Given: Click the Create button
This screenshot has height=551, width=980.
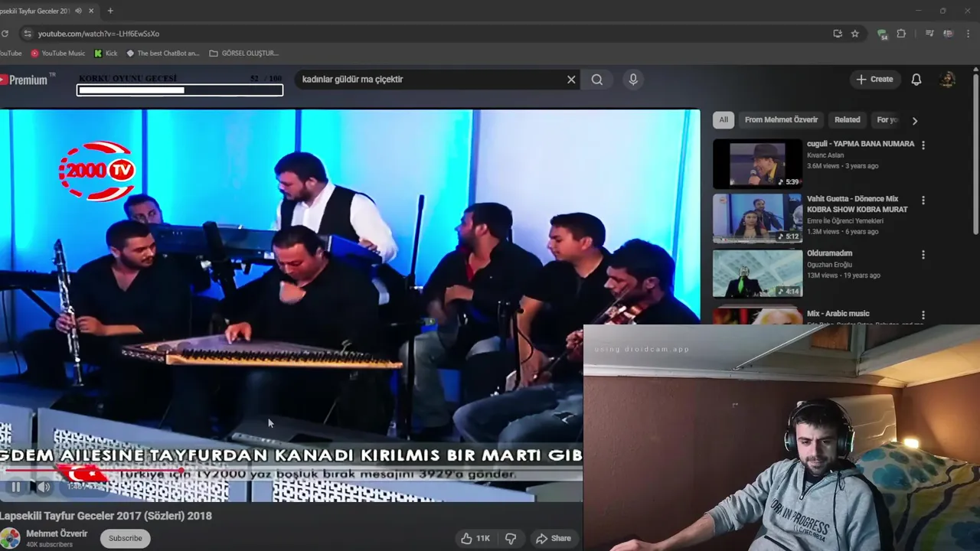Looking at the screenshot, I should click(874, 80).
